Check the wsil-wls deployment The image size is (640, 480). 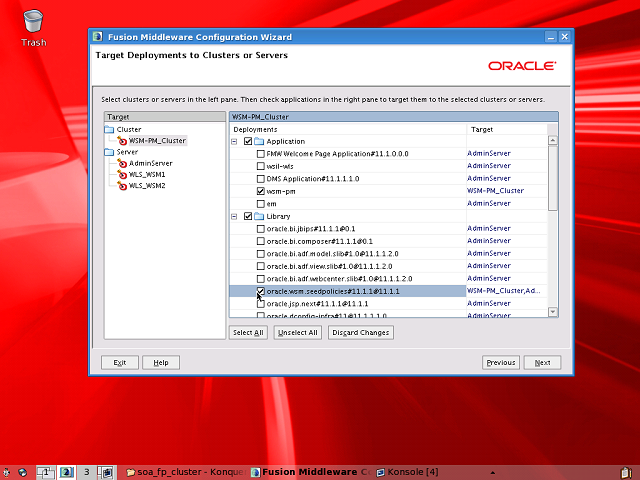pos(260,166)
